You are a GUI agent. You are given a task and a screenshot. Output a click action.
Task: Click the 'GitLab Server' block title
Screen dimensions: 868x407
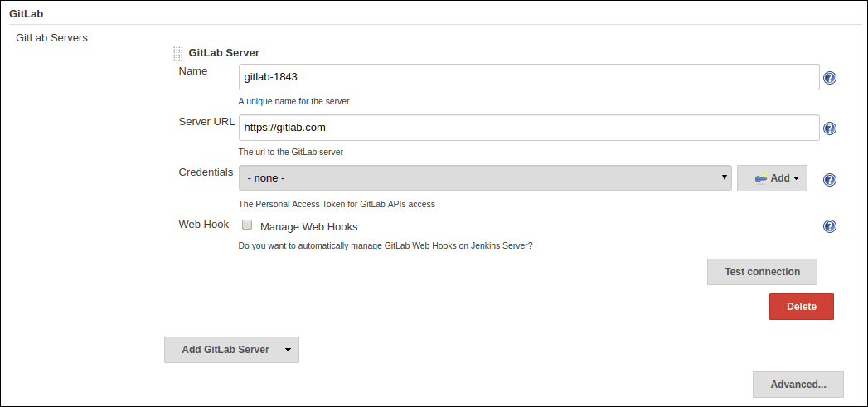tap(224, 53)
